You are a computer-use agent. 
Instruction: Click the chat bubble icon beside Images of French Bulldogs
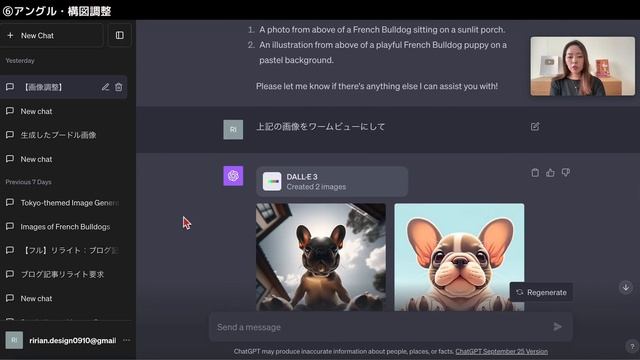tap(10, 226)
